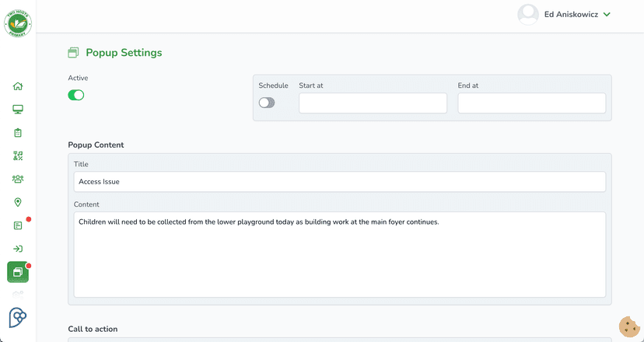Click into the Start at field
This screenshot has height=342, width=644.
(x=373, y=103)
